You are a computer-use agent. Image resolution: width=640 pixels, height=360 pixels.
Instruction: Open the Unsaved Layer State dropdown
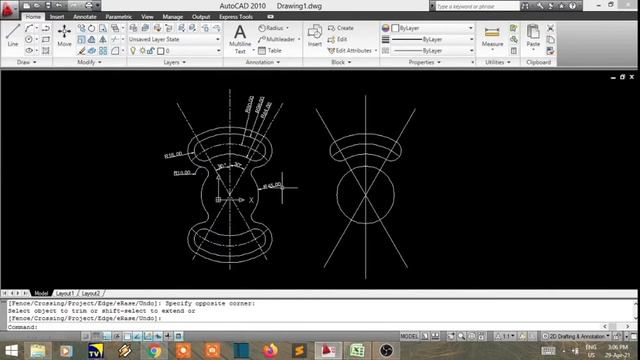pyautogui.click(x=174, y=40)
